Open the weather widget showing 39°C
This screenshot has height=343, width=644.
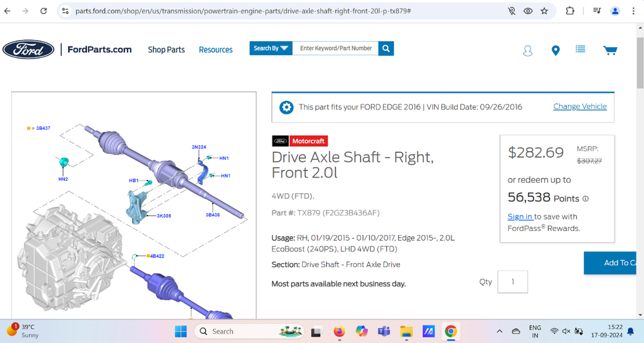23,331
